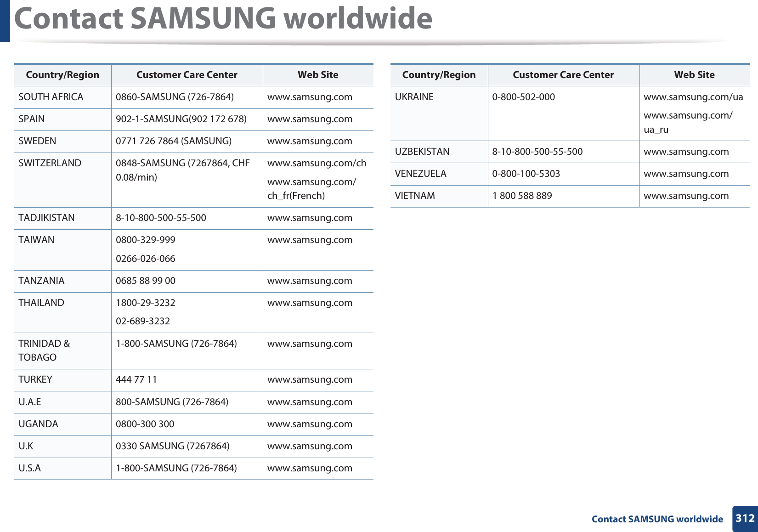Click the number 0685 88 99 00
The height and width of the screenshot is (532, 758).
[146, 281]
